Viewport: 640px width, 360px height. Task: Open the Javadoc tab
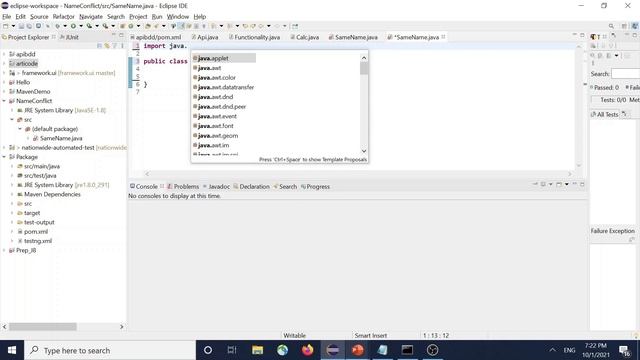coord(216,187)
